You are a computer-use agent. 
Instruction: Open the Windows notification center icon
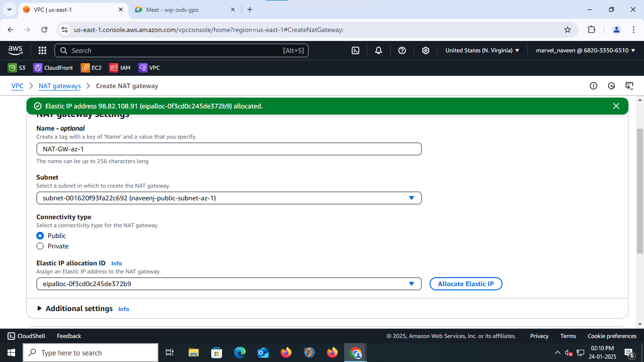tap(629, 353)
